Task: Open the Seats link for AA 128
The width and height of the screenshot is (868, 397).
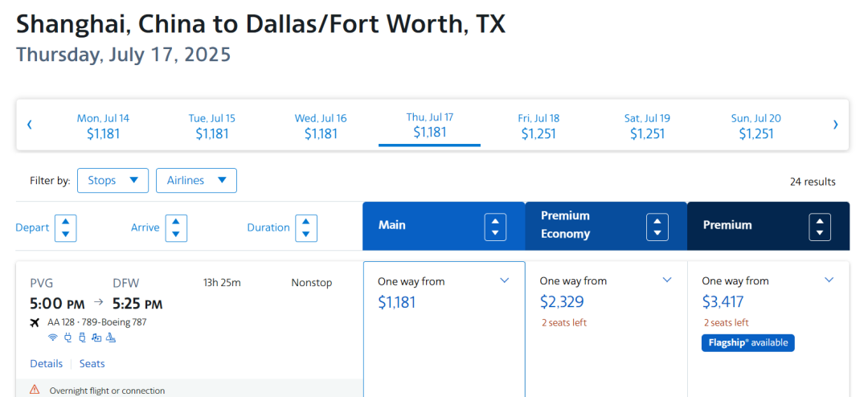Action: (92, 363)
